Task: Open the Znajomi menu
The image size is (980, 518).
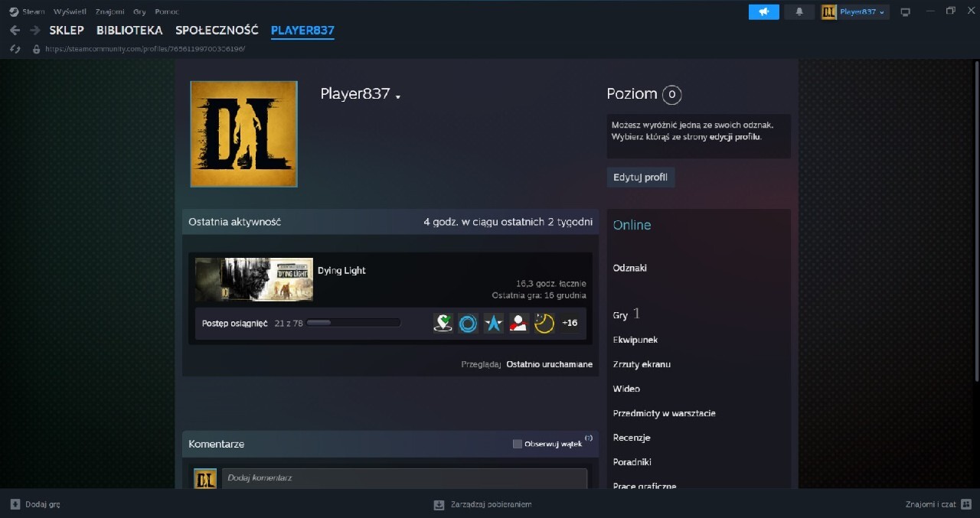Action: click(x=110, y=11)
